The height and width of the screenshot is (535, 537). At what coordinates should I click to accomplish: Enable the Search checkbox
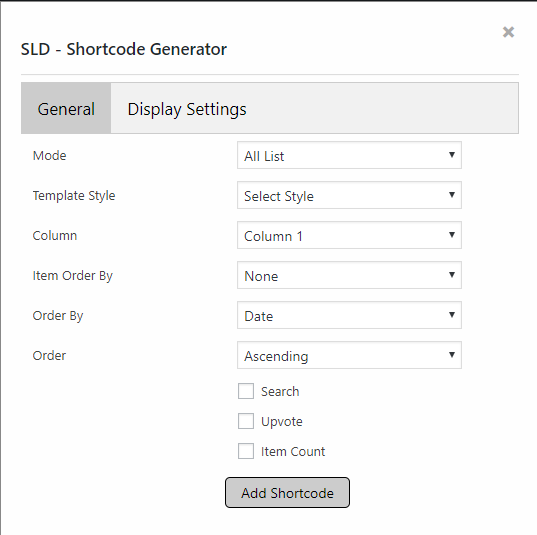[246, 391]
